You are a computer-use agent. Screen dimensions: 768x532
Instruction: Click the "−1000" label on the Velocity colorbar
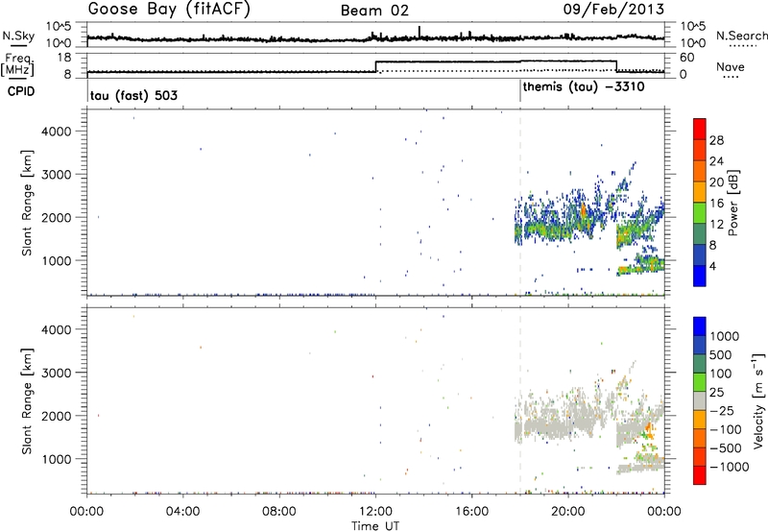point(730,467)
